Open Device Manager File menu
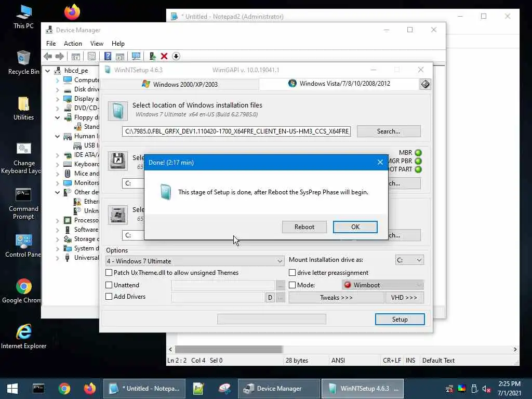 pyautogui.click(x=51, y=44)
